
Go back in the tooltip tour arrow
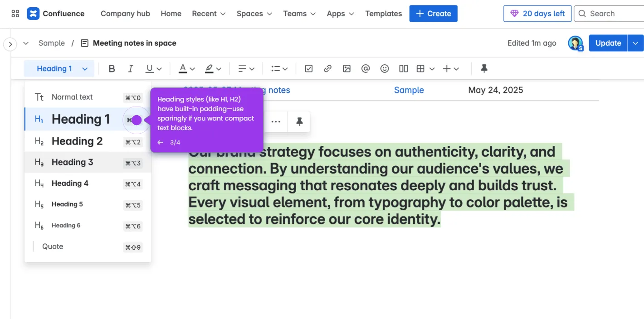click(160, 142)
